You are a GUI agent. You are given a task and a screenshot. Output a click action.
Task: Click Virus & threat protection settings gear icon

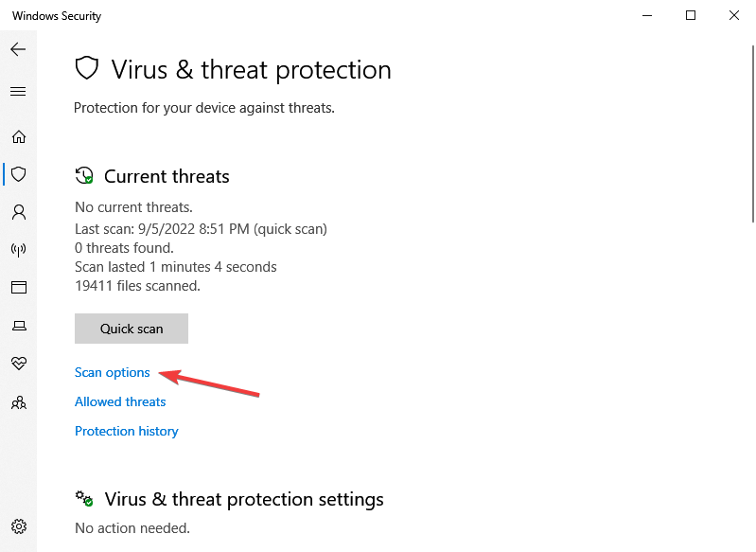click(x=84, y=498)
